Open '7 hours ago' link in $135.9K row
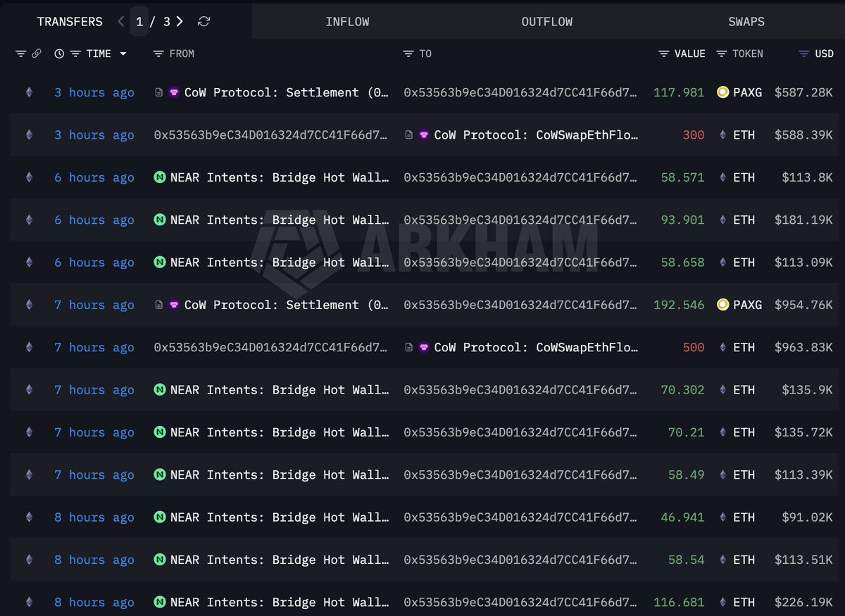The height and width of the screenshot is (616, 845). point(94,389)
